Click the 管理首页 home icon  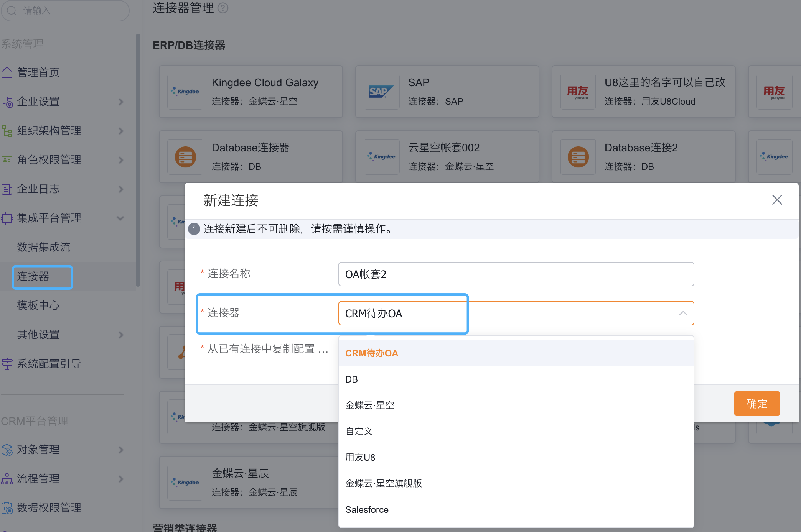[7, 72]
